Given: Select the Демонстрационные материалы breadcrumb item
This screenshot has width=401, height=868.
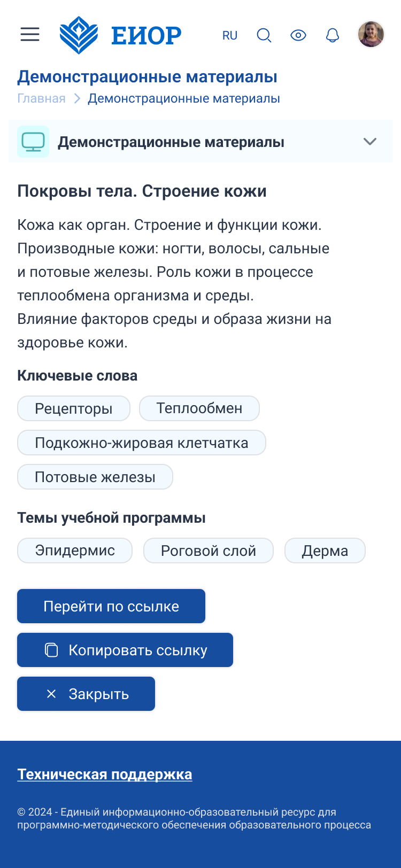Looking at the screenshot, I should pos(184,98).
